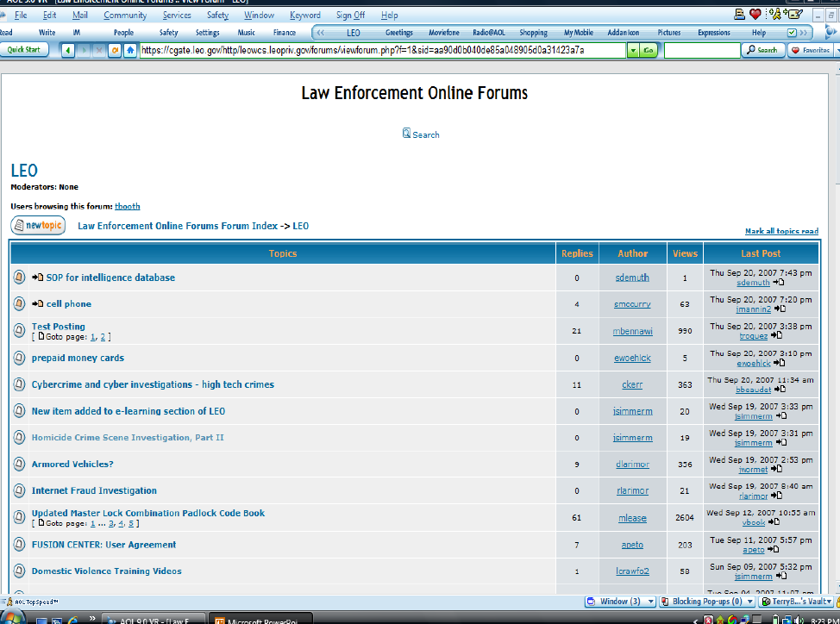Click the red heart Favorites icon top-right
This screenshot has height=624, width=840.
pyautogui.click(x=755, y=15)
